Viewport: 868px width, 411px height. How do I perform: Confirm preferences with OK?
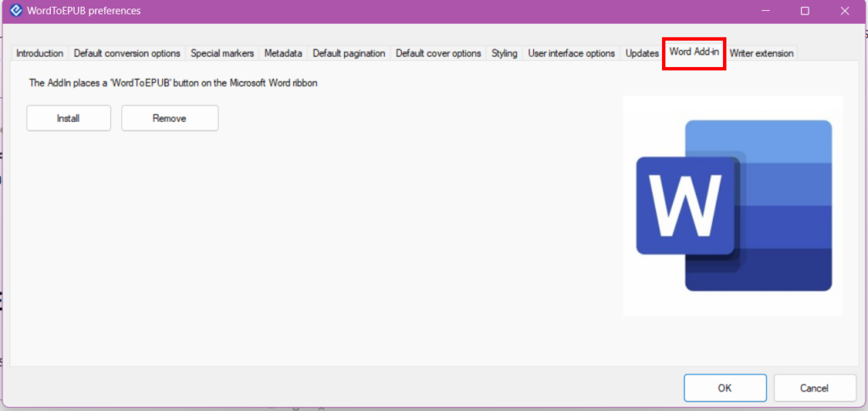726,388
